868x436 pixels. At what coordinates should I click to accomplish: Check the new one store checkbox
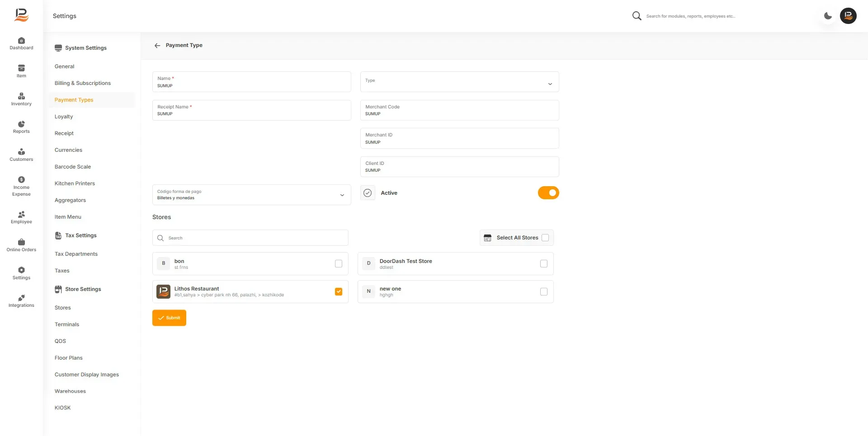tap(544, 292)
